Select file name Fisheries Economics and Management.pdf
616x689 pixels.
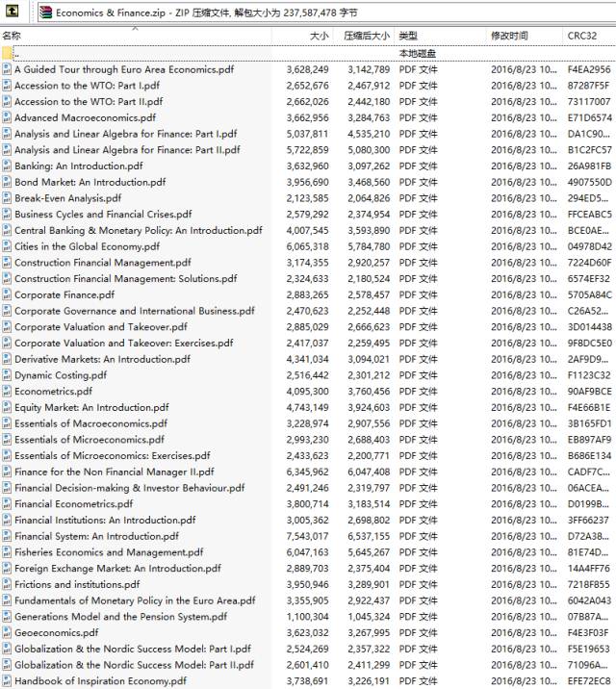pyautogui.click(x=109, y=552)
